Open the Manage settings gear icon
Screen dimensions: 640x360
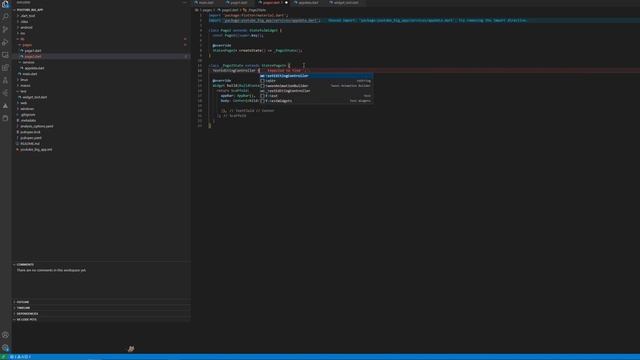pyautogui.click(x=5, y=348)
